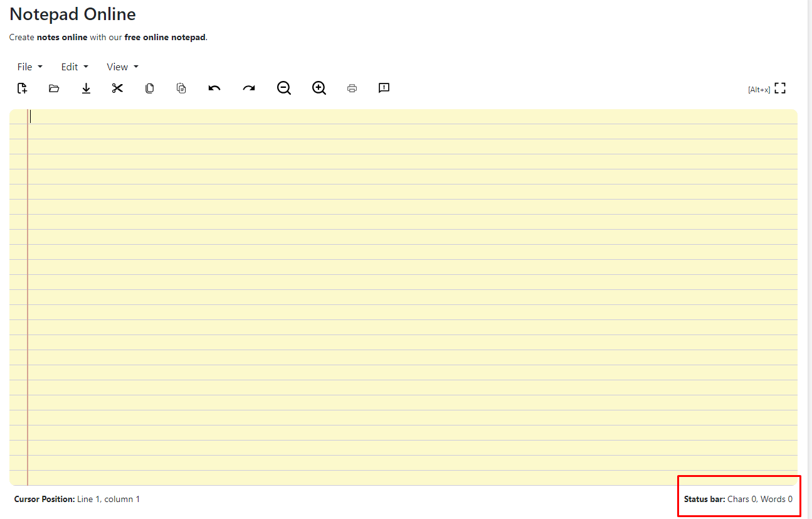Print the current note
The image size is (812, 519).
pos(352,88)
